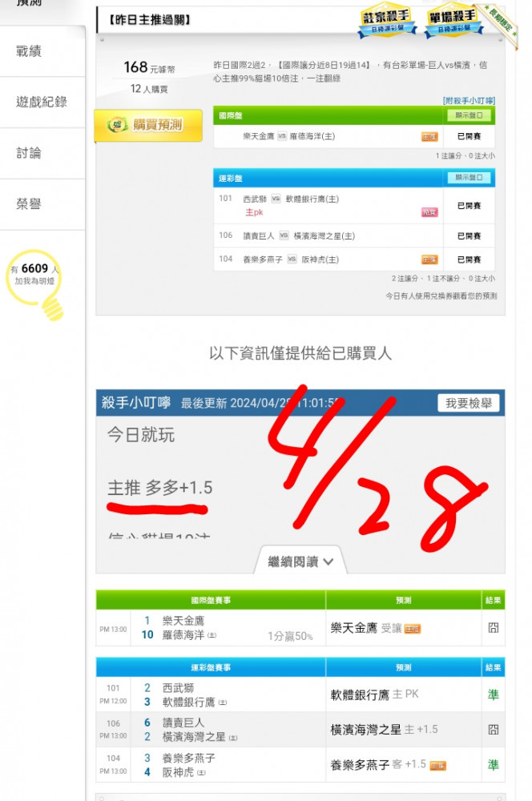
Task: Open the 遊戲紀錄 sidebar item
Action: click(x=42, y=102)
